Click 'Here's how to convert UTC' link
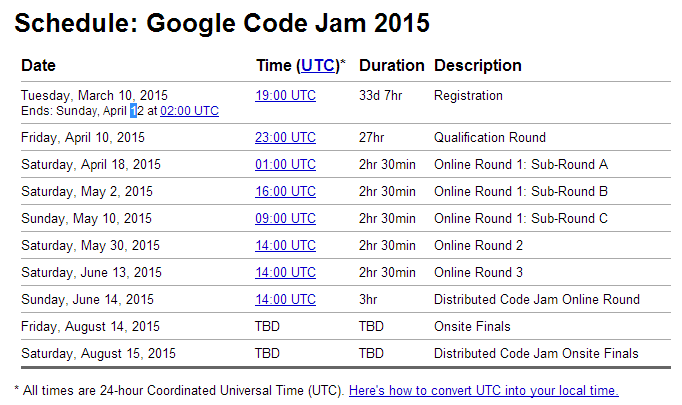The width and height of the screenshot is (682, 405). point(483,390)
